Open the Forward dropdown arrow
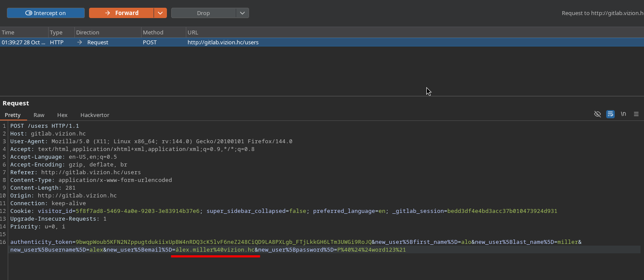Image resolution: width=644 pixels, height=280 pixels. 160,13
